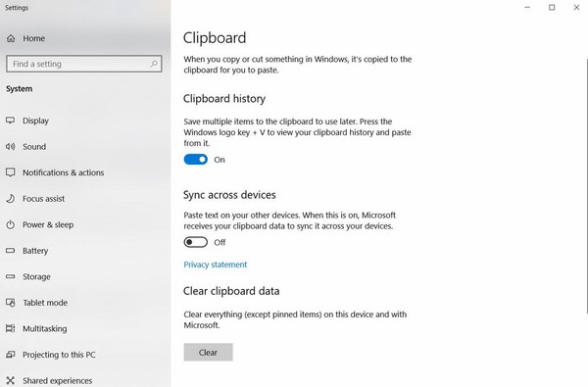Image resolution: width=588 pixels, height=387 pixels.
Task: Open Power & sleep icon
Action: [11, 224]
